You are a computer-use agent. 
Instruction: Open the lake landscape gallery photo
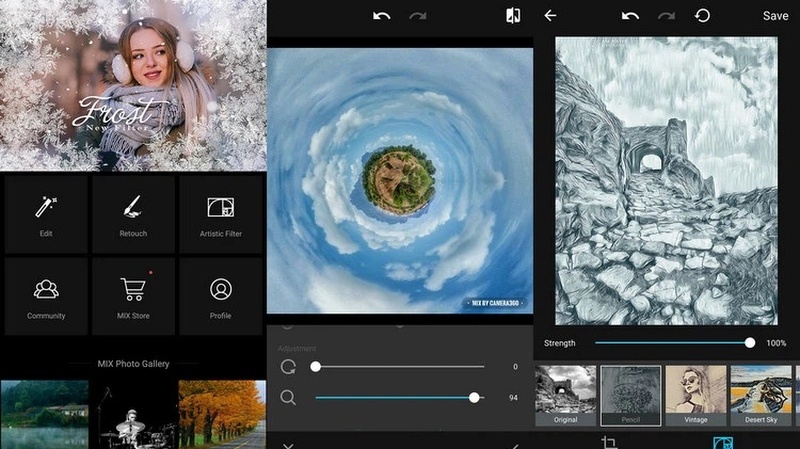tap(44, 414)
